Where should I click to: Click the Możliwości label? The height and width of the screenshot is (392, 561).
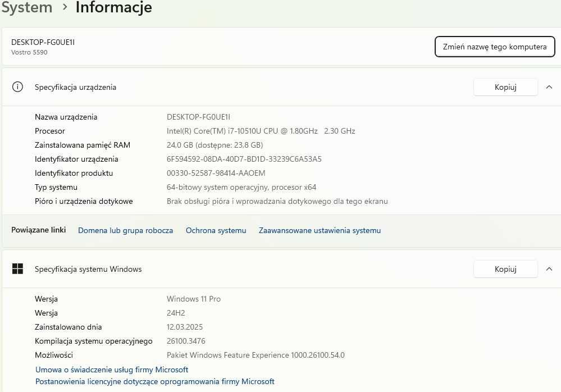54,355
